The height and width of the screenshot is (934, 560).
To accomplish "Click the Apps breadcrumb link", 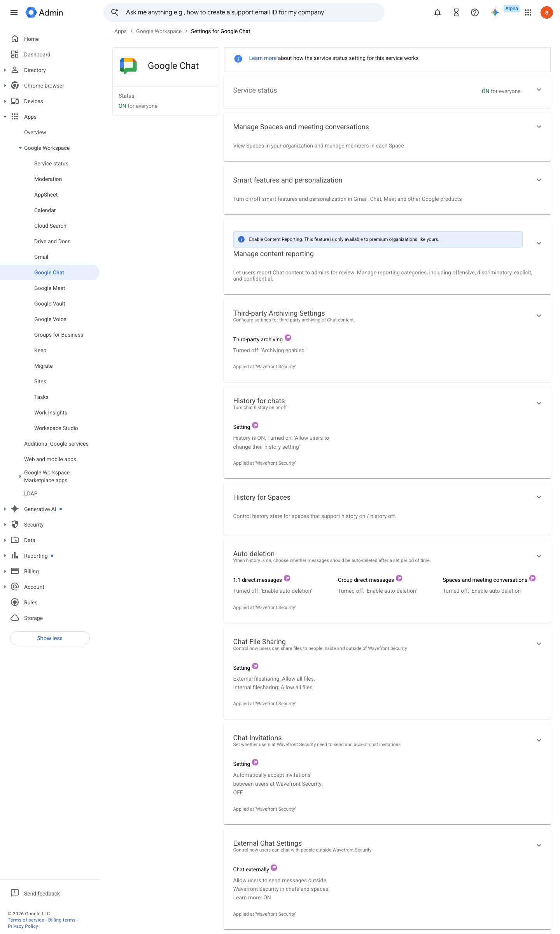I will 121,31.
